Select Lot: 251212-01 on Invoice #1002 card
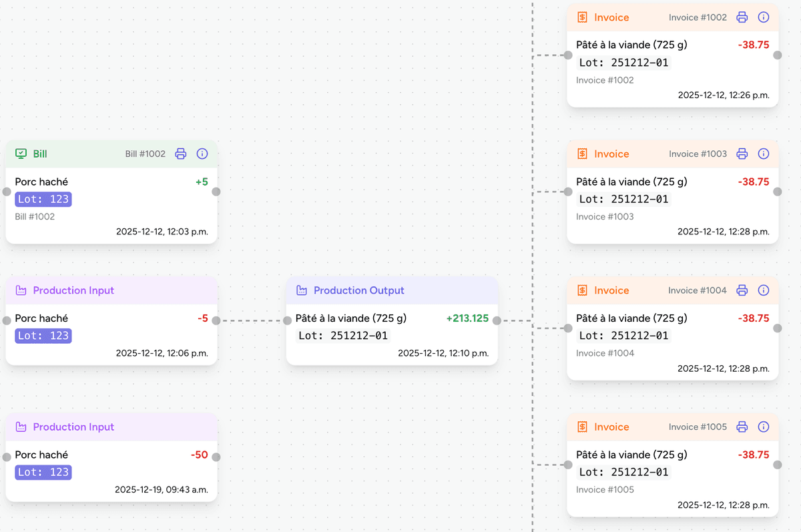 (623, 63)
